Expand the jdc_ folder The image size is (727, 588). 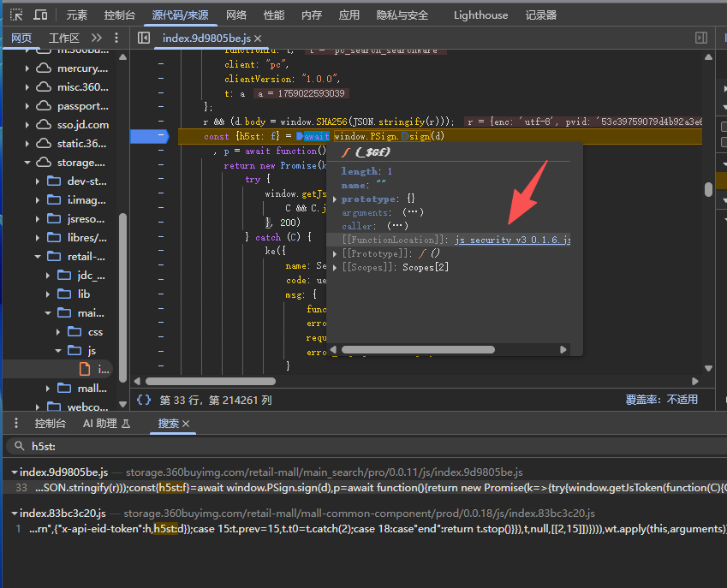pyautogui.click(x=48, y=276)
